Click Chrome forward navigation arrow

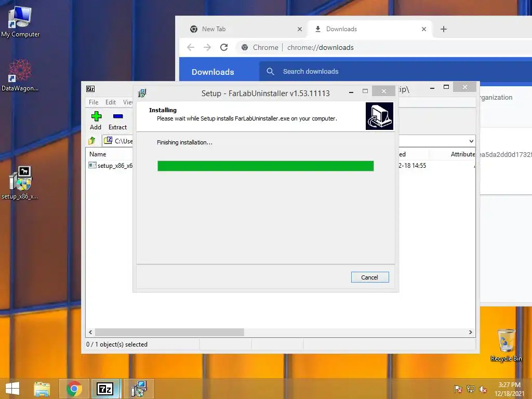click(207, 47)
